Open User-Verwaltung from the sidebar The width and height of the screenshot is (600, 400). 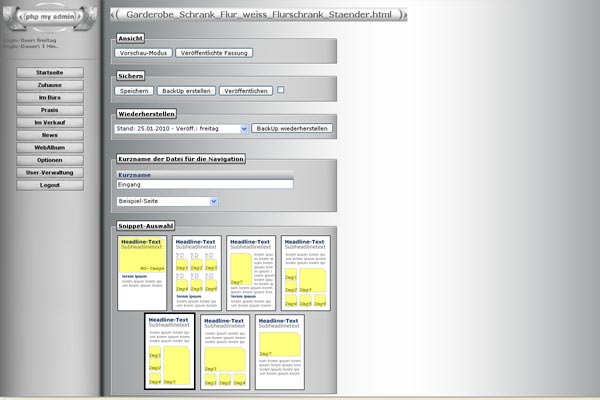tap(49, 172)
